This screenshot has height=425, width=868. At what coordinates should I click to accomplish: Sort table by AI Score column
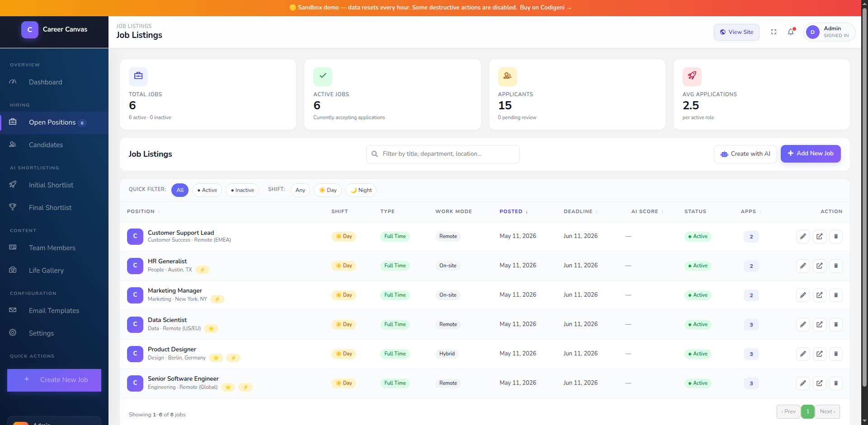647,211
